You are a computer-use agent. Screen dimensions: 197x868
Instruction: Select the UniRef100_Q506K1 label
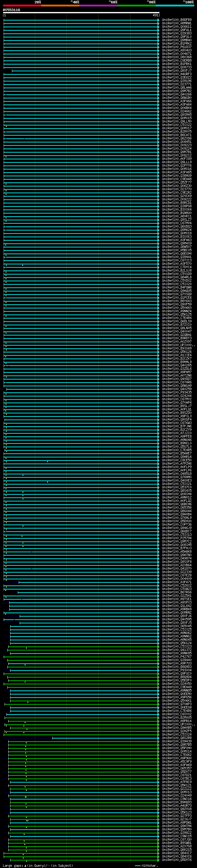click(176, 701)
